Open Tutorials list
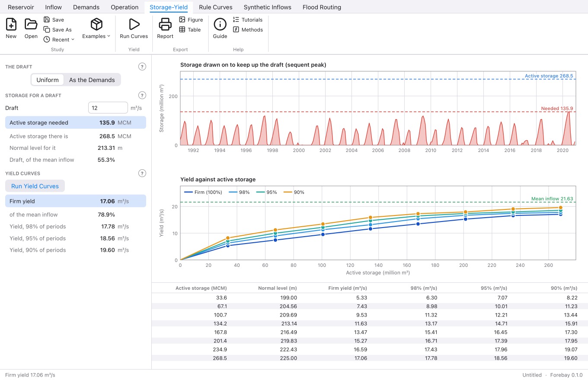The image size is (588, 380). (248, 20)
